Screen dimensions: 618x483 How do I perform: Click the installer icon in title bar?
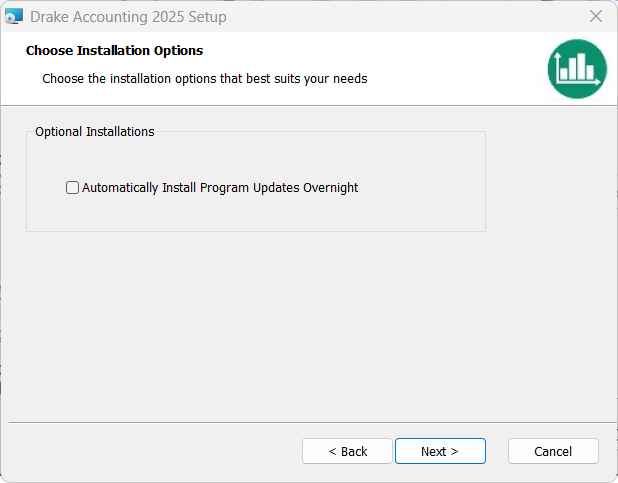pyautogui.click(x=14, y=17)
